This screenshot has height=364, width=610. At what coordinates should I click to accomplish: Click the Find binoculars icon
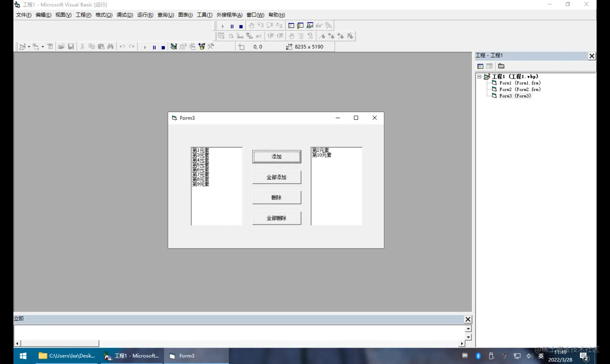111,47
